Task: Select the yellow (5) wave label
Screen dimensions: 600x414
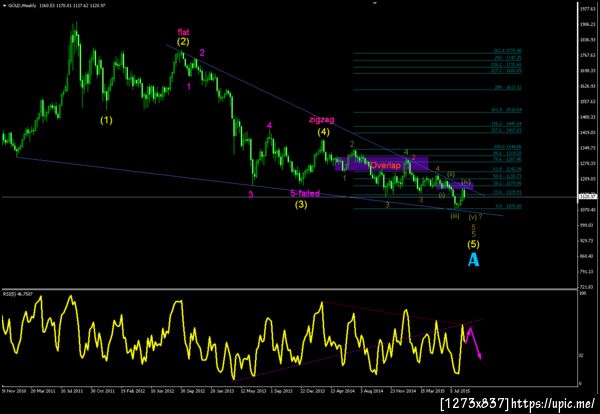Action: 473,244
